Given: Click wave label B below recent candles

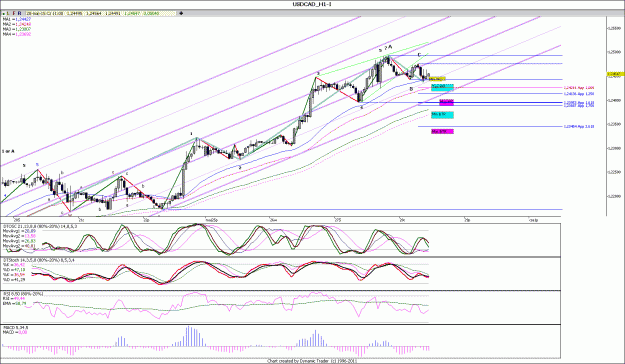Looking at the screenshot, I should pos(411,89).
